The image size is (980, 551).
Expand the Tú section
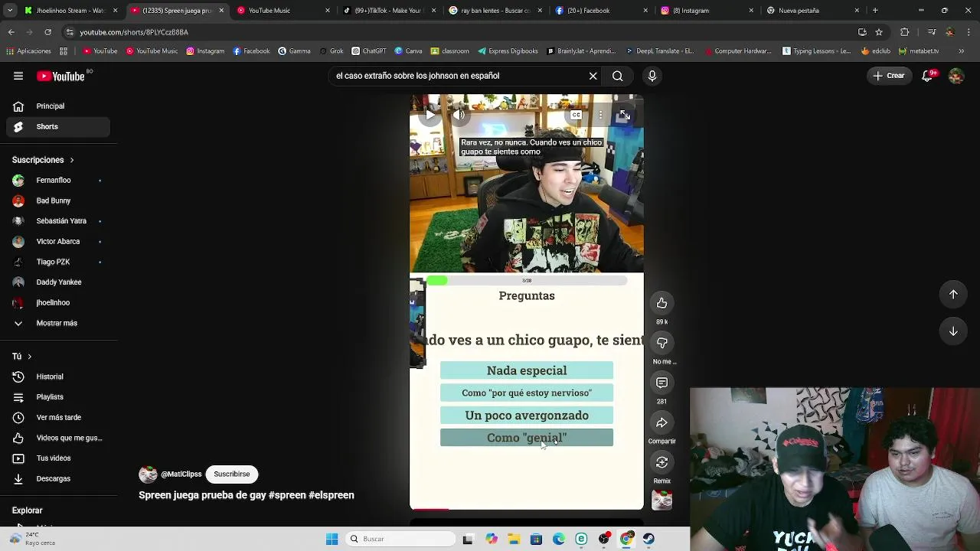(x=22, y=357)
